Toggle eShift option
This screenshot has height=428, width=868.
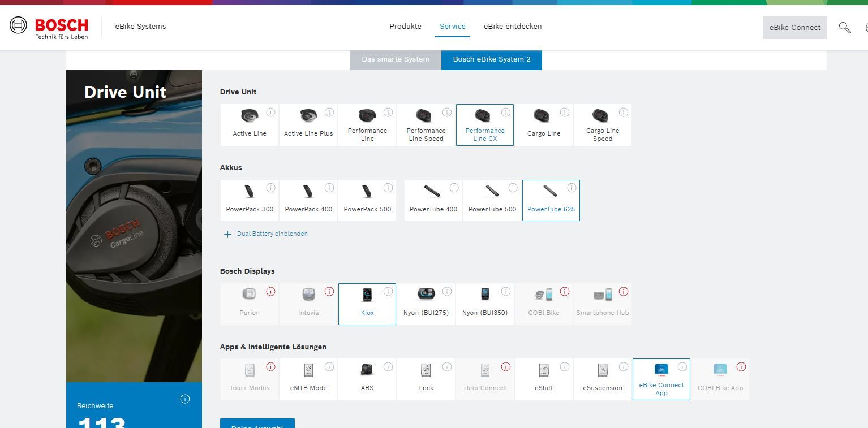(544, 379)
